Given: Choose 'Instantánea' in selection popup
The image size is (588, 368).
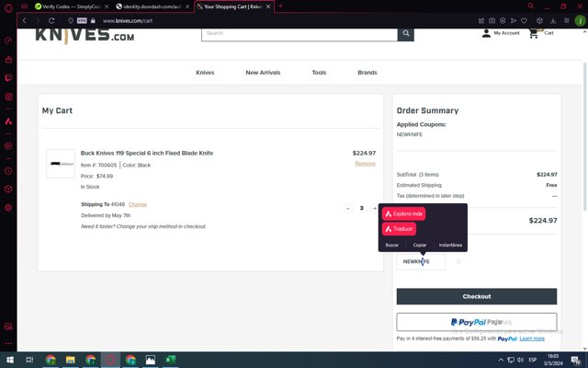Looking at the screenshot, I should point(450,245).
